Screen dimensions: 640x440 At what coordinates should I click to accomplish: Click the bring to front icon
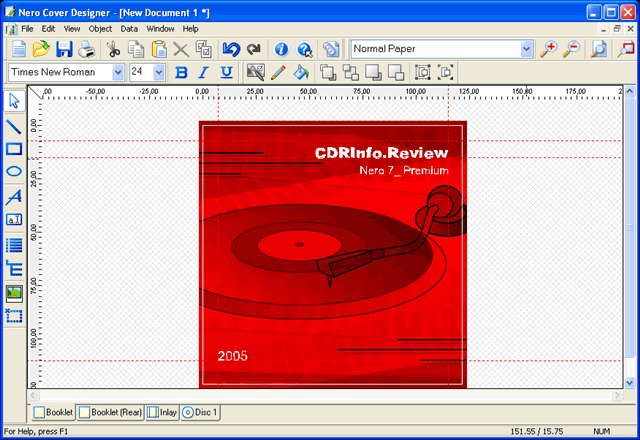click(x=328, y=73)
